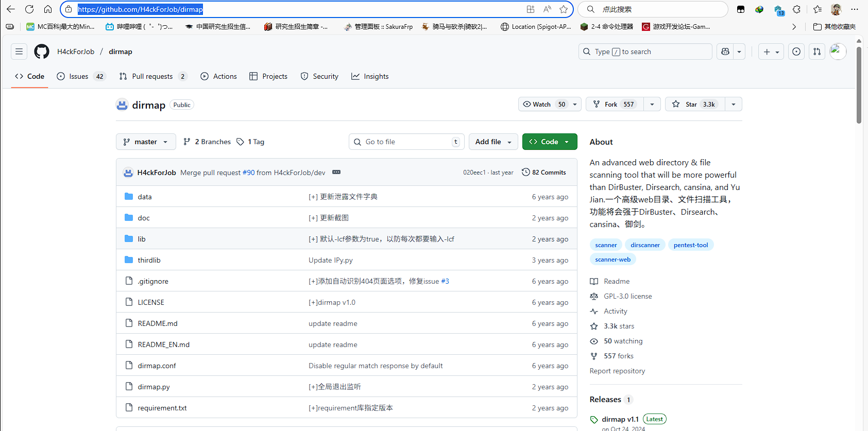Open the hamburger navigation menu
Image resolution: width=868 pixels, height=431 pixels.
tap(19, 51)
